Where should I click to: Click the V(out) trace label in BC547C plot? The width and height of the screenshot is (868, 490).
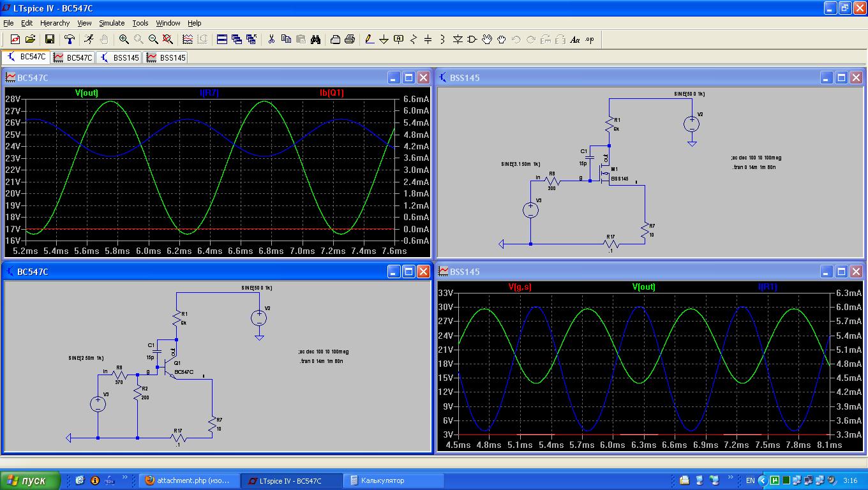coord(87,93)
